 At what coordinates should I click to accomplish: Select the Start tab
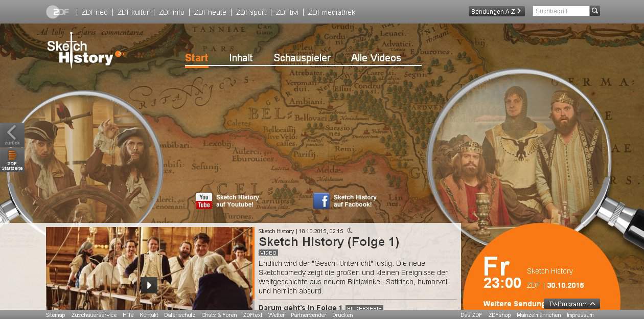[x=197, y=58]
